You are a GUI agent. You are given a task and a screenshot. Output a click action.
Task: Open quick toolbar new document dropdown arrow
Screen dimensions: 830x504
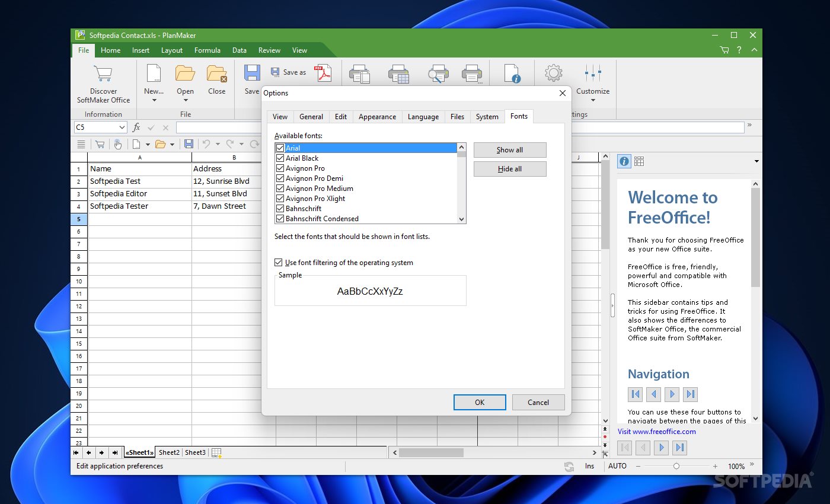point(148,144)
